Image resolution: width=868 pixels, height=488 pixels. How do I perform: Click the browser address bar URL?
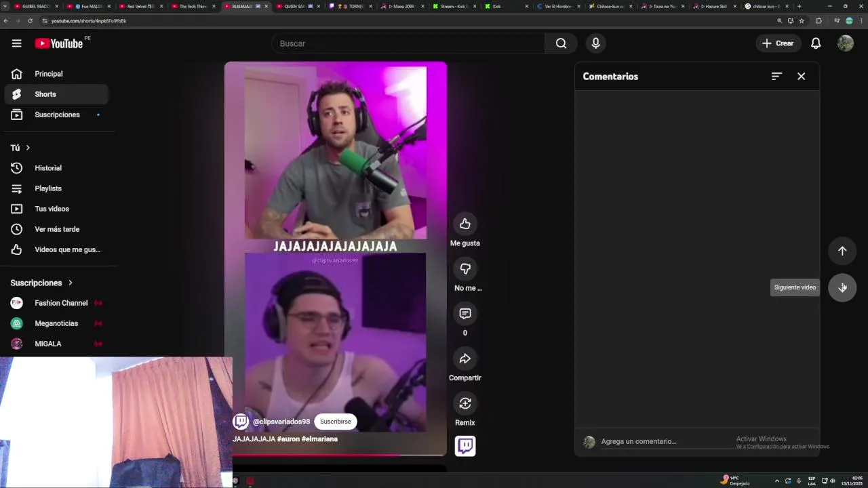(88, 21)
